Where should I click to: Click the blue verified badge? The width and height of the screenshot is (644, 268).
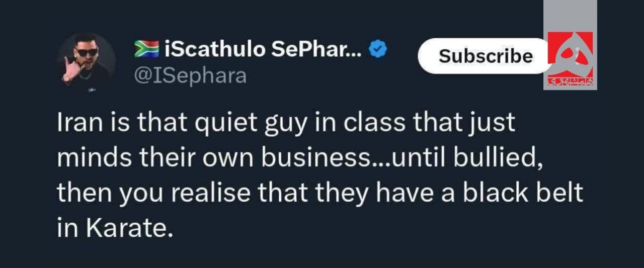378,49
